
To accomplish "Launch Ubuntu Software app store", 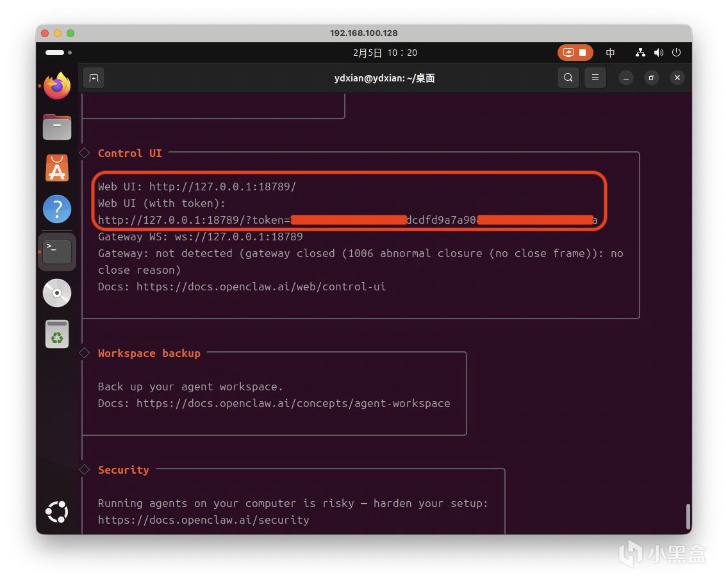I will point(57,168).
